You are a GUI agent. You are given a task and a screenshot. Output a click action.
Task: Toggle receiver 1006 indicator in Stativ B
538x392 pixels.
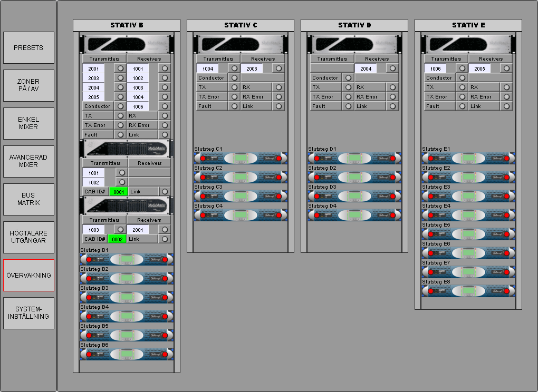165,106
